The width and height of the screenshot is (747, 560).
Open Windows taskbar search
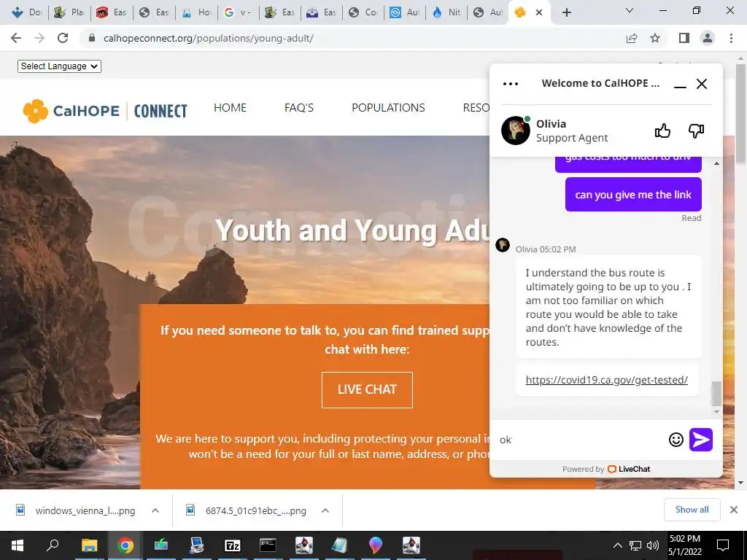coord(53,545)
